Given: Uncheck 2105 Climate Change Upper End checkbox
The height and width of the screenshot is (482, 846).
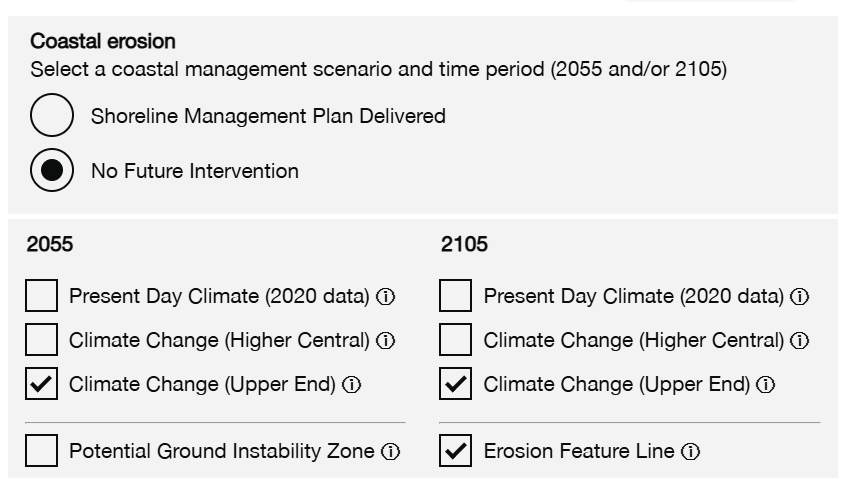Looking at the screenshot, I should click(455, 384).
